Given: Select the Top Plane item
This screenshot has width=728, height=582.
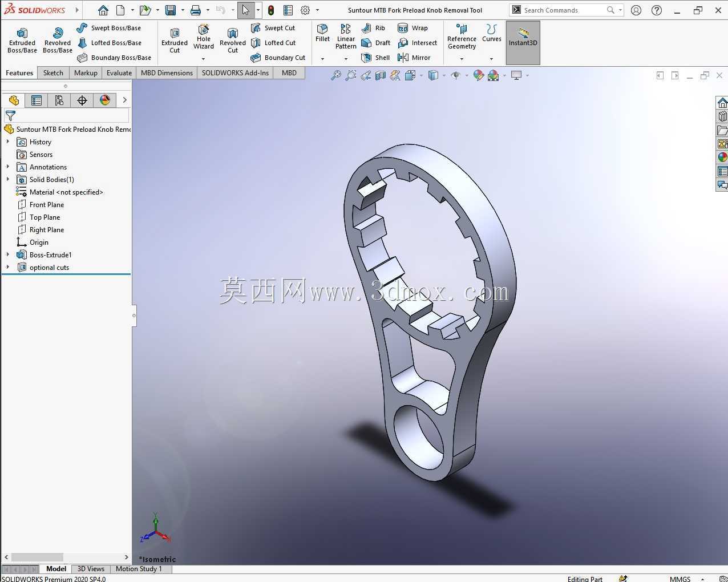Looking at the screenshot, I should pyautogui.click(x=38, y=217).
